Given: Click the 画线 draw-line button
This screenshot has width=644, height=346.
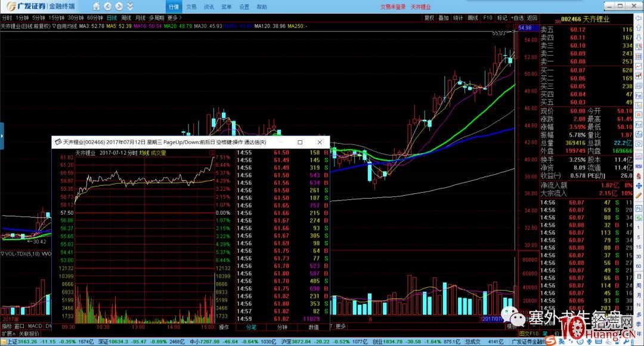Looking at the screenshot, I should 473,18.
